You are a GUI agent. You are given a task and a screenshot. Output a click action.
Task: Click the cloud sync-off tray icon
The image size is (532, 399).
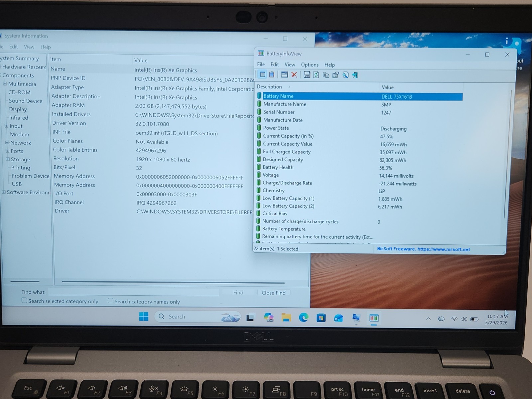pyautogui.click(x=441, y=319)
